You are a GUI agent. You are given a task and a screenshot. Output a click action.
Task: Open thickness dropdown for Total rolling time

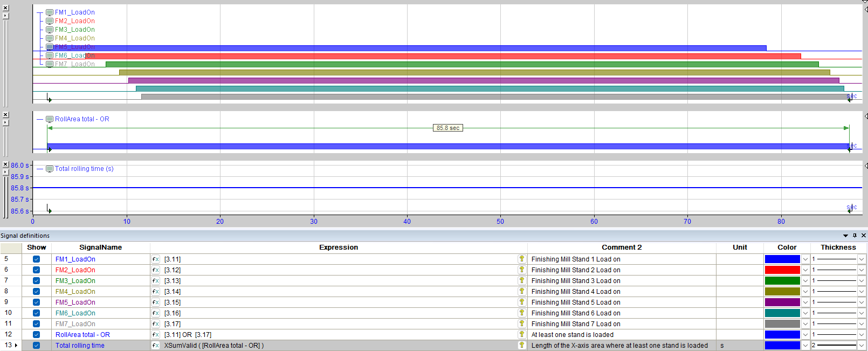[862, 346]
